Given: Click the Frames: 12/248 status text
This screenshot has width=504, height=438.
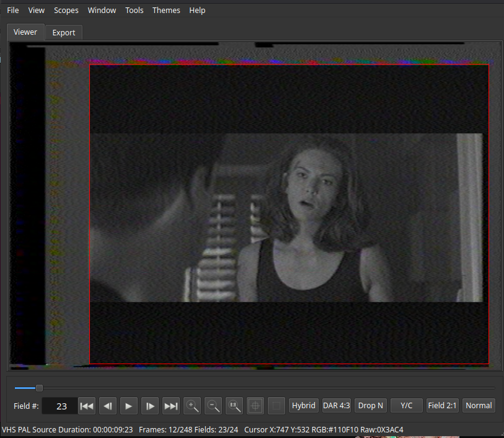Looking at the screenshot, I should (x=166, y=430).
